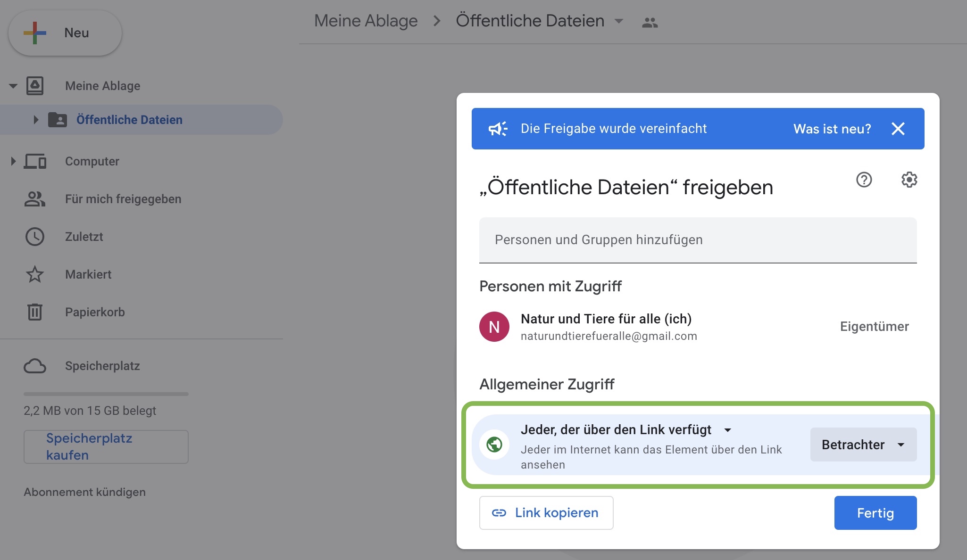Expand the Computer tree item
Image resolution: width=967 pixels, height=560 pixels.
[13, 161]
